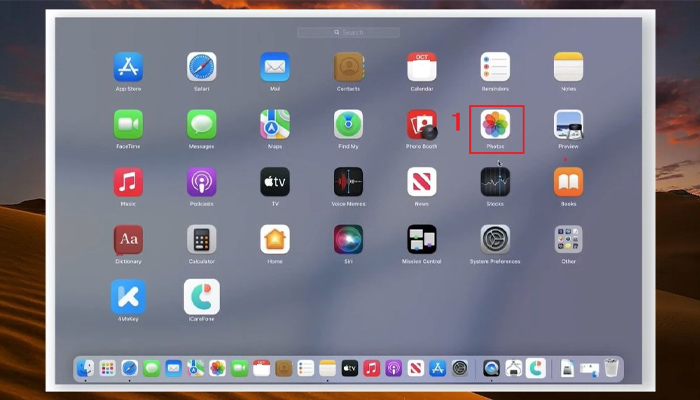Launch the Stocks app

pyautogui.click(x=495, y=182)
